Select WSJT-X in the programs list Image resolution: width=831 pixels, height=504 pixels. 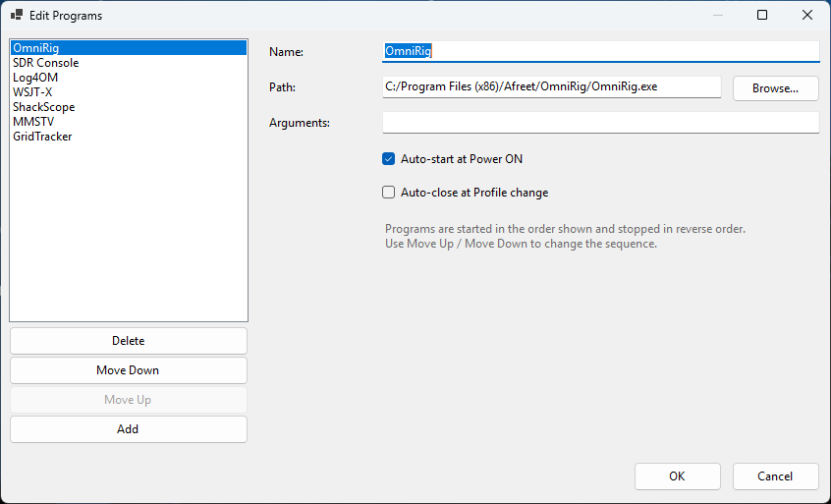[129, 92]
